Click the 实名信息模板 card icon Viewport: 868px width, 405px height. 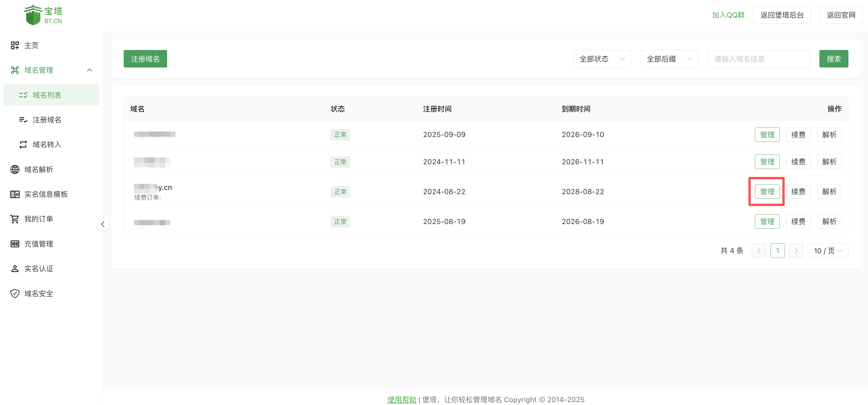(15, 194)
